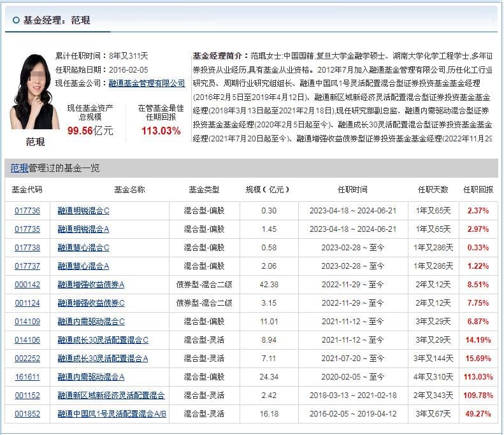The height and width of the screenshot is (435, 504).
Task: Open fund code 017735
Action: click(x=27, y=229)
